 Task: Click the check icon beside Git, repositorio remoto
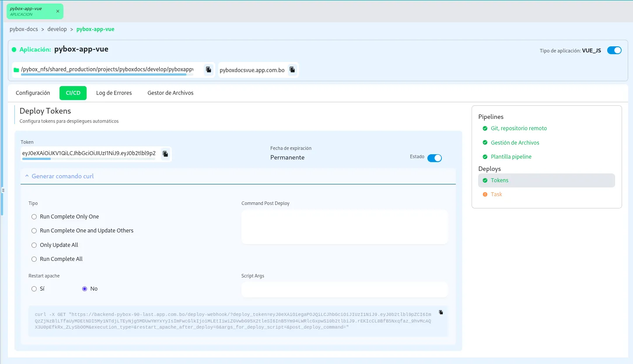pos(485,128)
